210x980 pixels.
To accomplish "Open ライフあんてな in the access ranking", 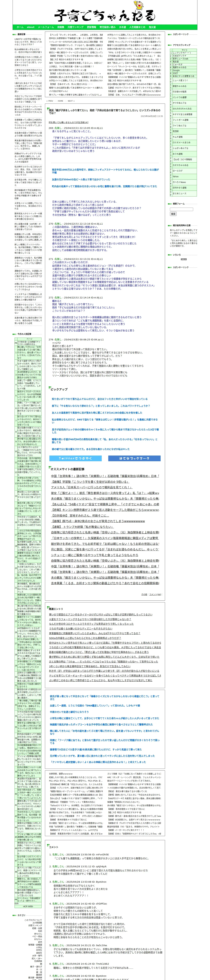I will click(180, 126).
